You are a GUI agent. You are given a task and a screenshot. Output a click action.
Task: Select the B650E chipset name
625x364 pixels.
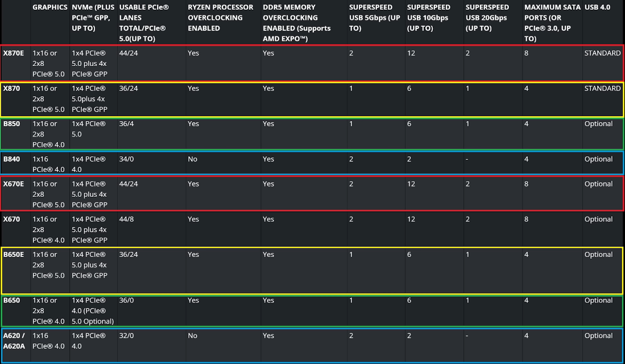click(14, 254)
